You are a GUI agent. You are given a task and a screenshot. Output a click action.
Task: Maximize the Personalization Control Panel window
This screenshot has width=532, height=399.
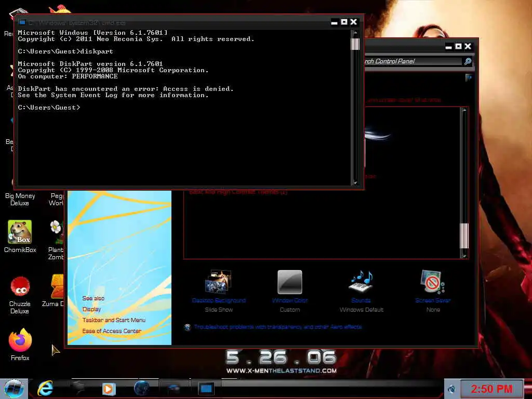pos(458,46)
